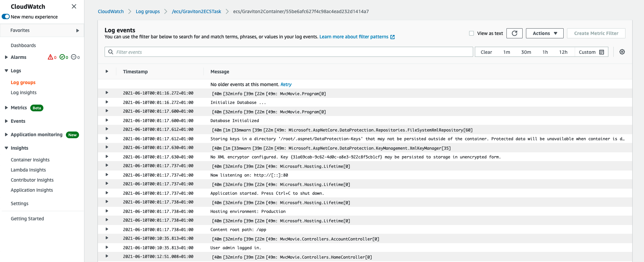
Task: Open Getting Started in the sidebar
Action: tap(27, 219)
